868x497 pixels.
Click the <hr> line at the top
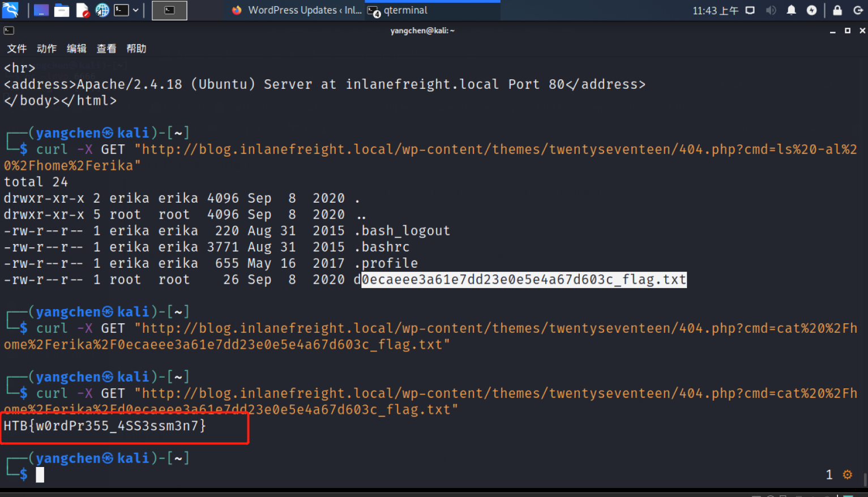pyautogui.click(x=19, y=68)
